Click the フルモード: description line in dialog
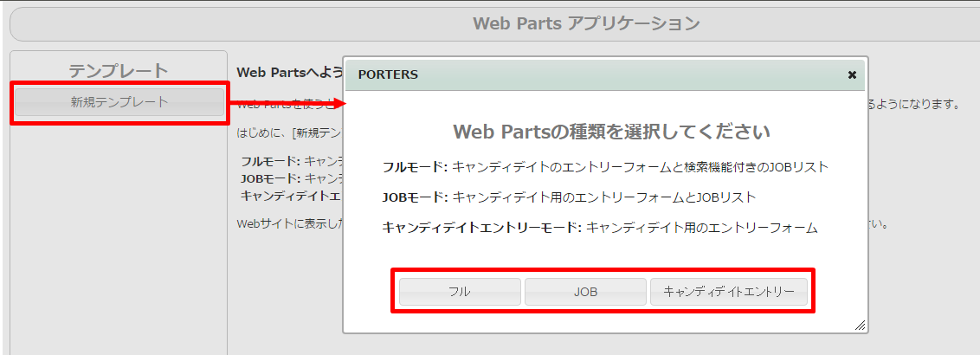Screen dimensions: 980x355 coord(605,167)
